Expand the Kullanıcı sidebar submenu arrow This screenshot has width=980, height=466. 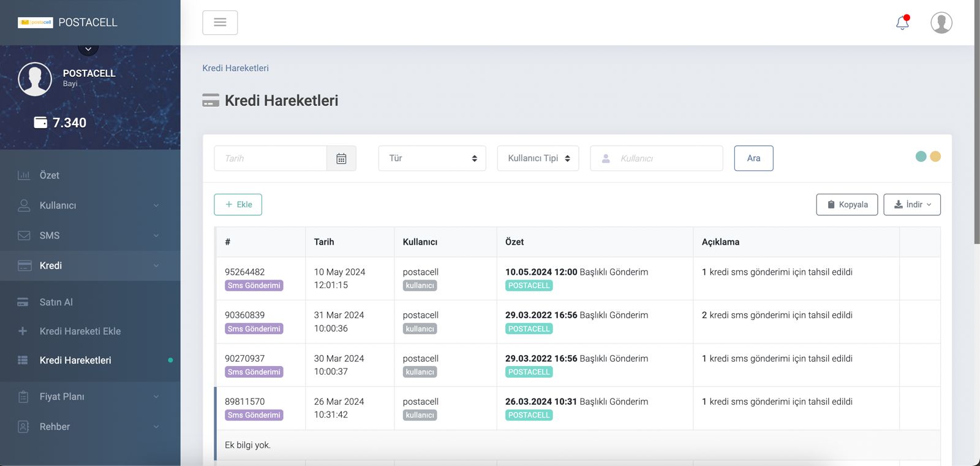(156, 205)
